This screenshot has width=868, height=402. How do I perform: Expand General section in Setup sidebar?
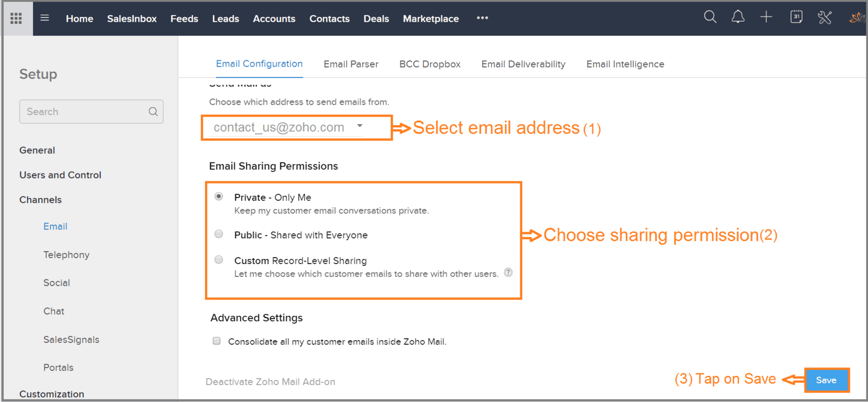pos(37,150)
